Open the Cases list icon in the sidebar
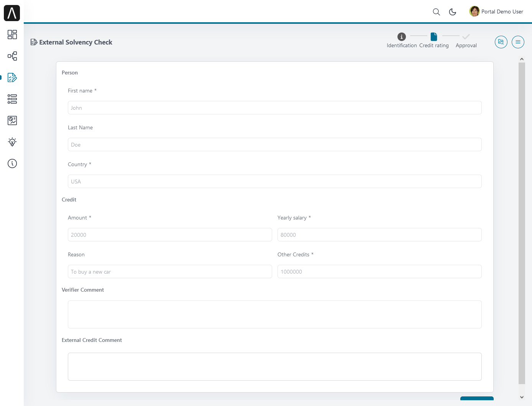This screenshot has width=532, height=406. (12, 99)
